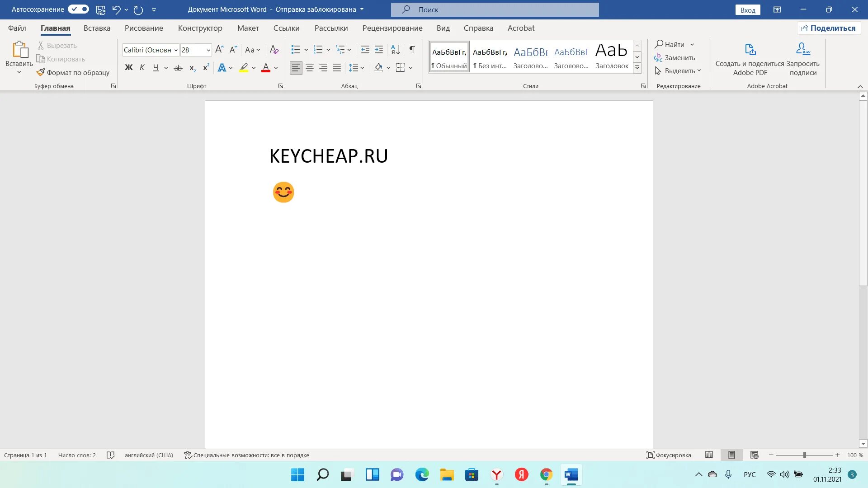This screenshot has width=868, height=488.
Task: Open the Paste button
Action: coord(19,58)
